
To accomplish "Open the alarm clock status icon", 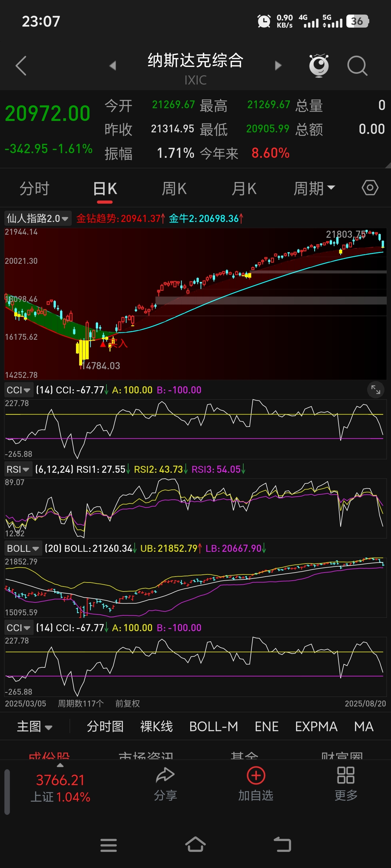I will 264,21.
